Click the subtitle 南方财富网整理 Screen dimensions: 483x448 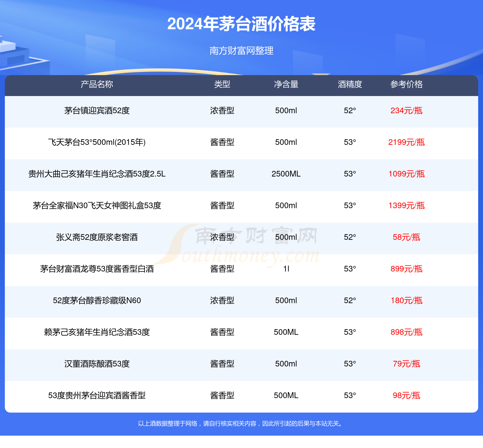(x=241, y=51)
